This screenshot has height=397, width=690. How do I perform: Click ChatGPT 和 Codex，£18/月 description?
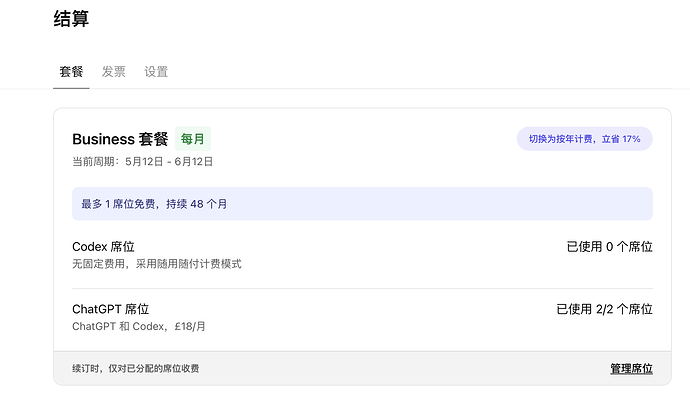coord(139,327)
